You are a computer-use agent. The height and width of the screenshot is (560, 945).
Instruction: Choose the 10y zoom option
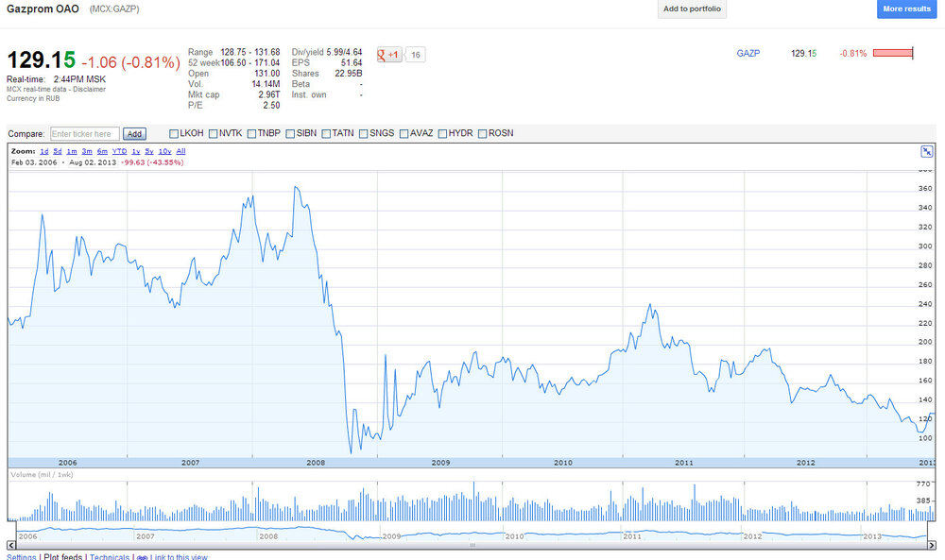164,151
